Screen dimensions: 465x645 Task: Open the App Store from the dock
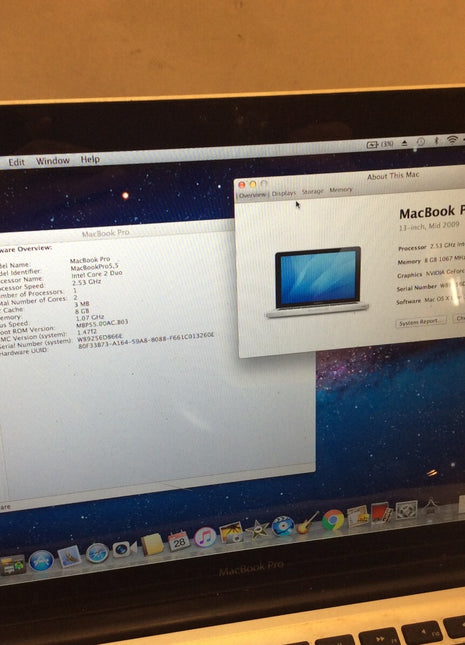pyautogui.click(x=41, y=560)
